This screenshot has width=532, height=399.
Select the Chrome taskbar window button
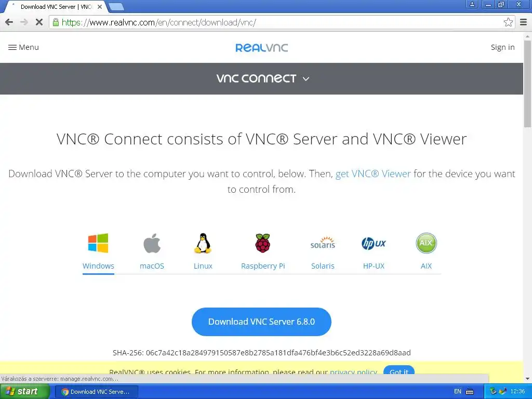[96, 392]
